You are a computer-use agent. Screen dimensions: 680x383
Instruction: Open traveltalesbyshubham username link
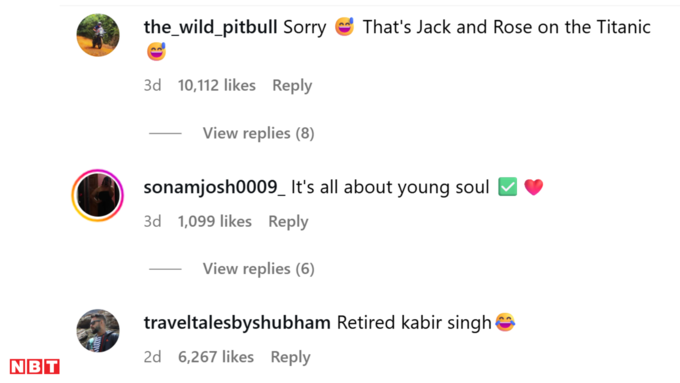pyautogui.click(x=237, y=323)
